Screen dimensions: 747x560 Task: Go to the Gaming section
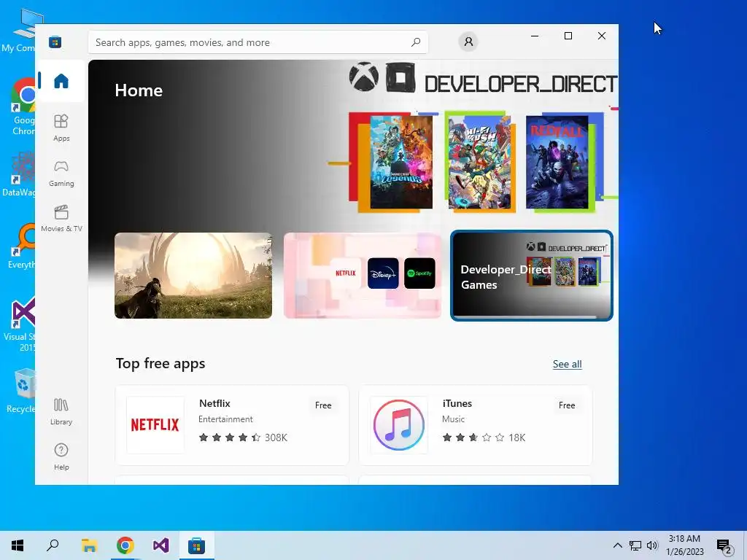[61, 174]
